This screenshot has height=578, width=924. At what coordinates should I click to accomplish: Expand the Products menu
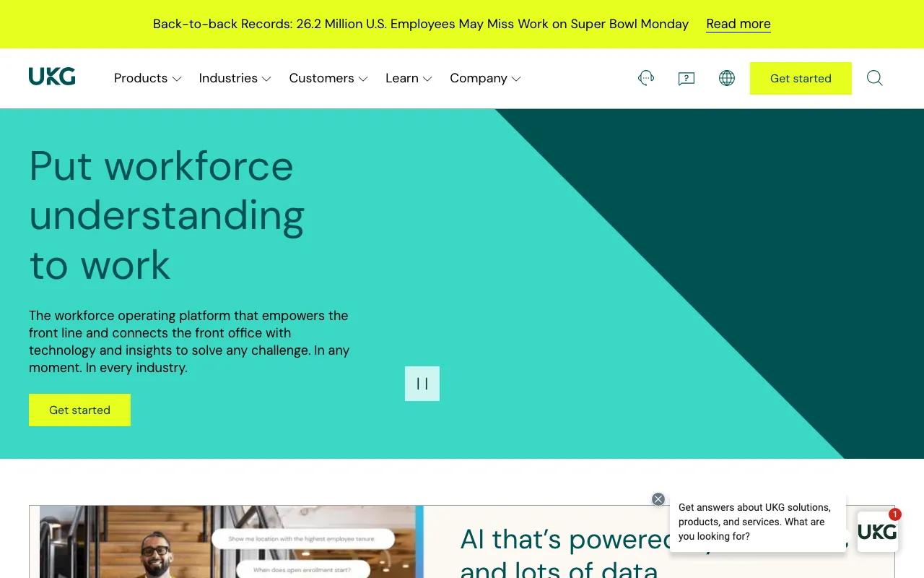pyautogui.click(x=148, y=78)
